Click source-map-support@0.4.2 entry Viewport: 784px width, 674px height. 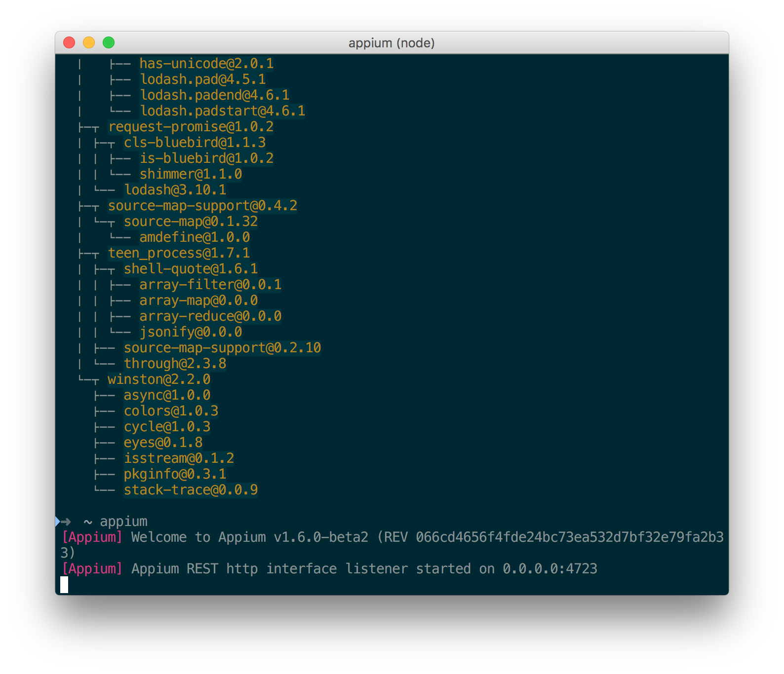[x=203, y=206]
